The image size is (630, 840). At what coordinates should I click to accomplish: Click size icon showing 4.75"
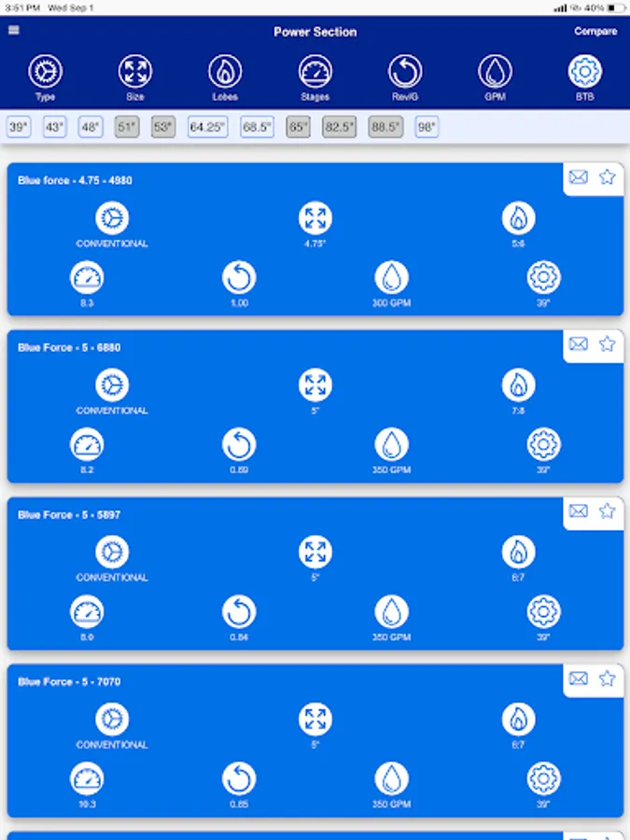tap(315, 218)
